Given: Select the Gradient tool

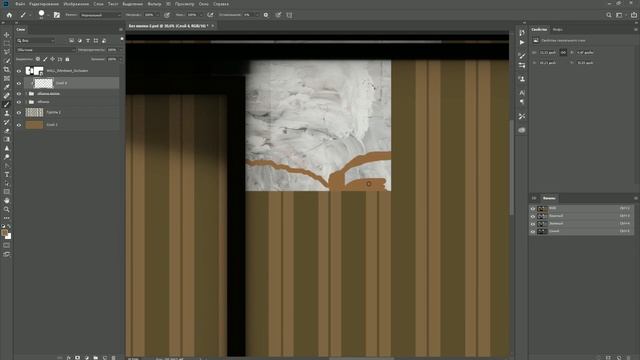Looking at the screenshot, I should [x=7, y=139].
